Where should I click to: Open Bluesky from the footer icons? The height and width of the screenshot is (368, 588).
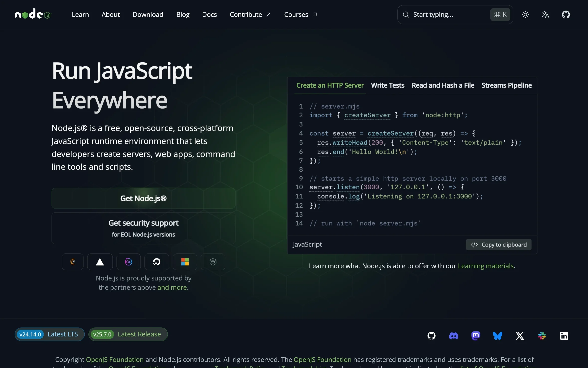tap(498, 336)
